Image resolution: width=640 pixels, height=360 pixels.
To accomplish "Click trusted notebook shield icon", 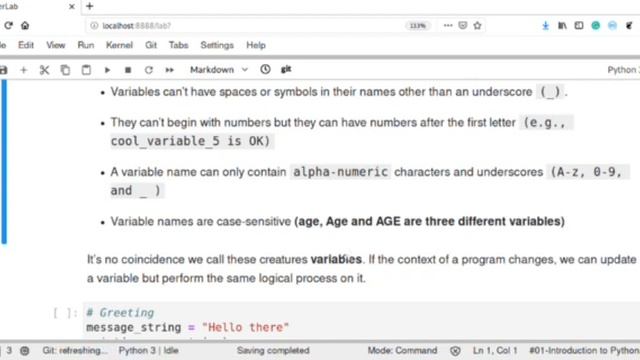I will click(455, 351).
